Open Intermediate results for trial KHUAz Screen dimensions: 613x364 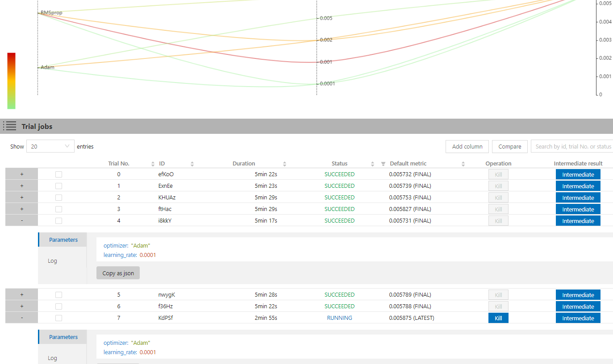tap(578, 198)
